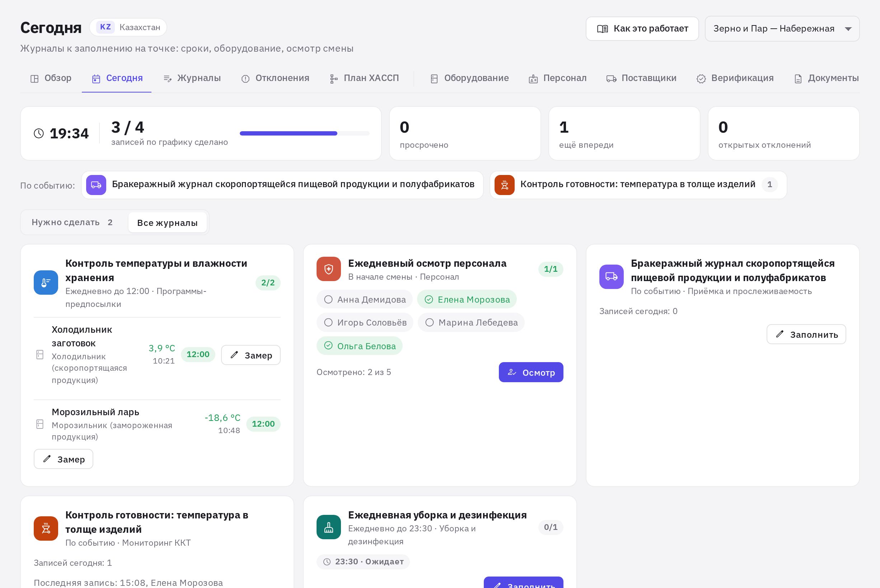Click freezer icon next to Морозильный ларь
880x588 pixels.
[40, 424]
